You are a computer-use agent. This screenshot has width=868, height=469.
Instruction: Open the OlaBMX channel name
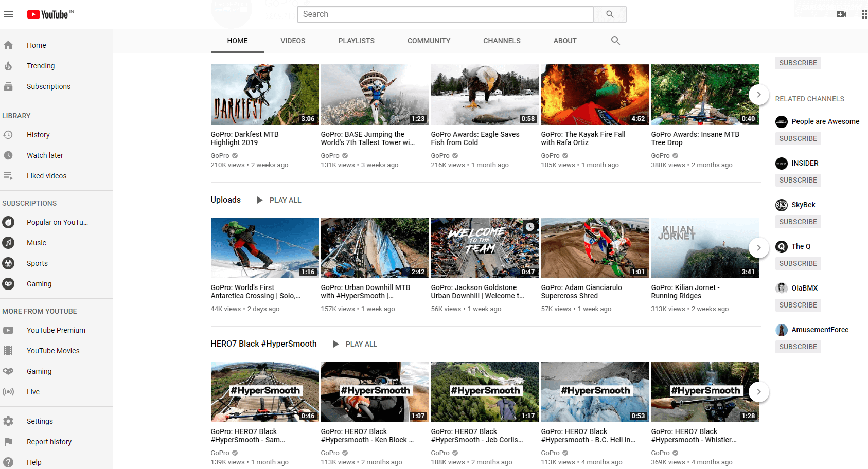pos(805,288)
